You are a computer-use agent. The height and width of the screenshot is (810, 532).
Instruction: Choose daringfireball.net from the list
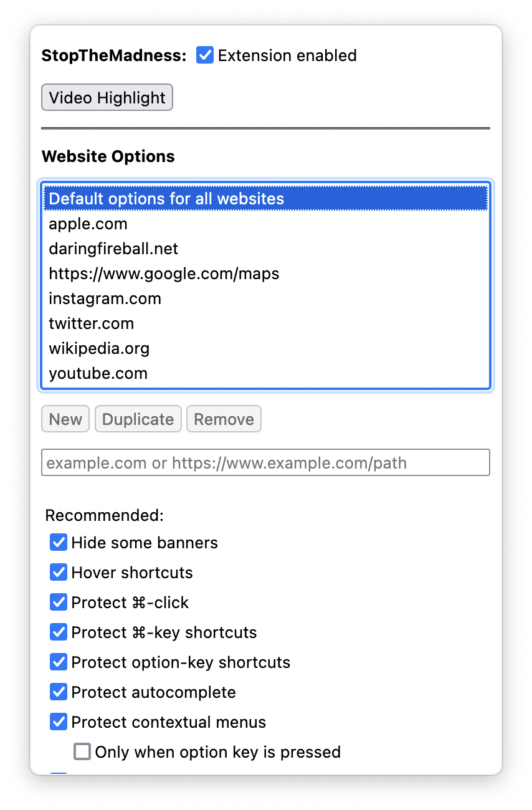pyautogui.click(x=113, y=249)
